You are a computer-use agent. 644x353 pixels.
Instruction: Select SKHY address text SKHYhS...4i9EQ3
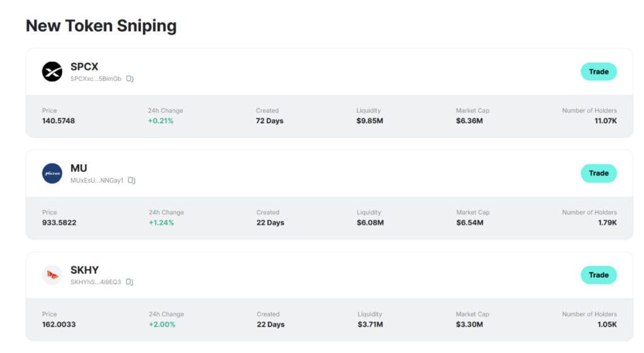(96, 282)
